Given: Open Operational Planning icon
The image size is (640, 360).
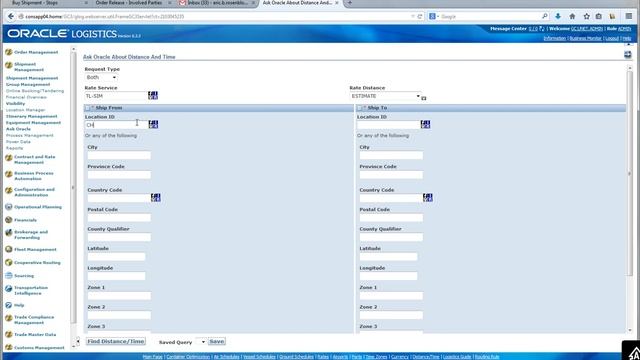Looking at the screenshot, I should tap(9, 207).
